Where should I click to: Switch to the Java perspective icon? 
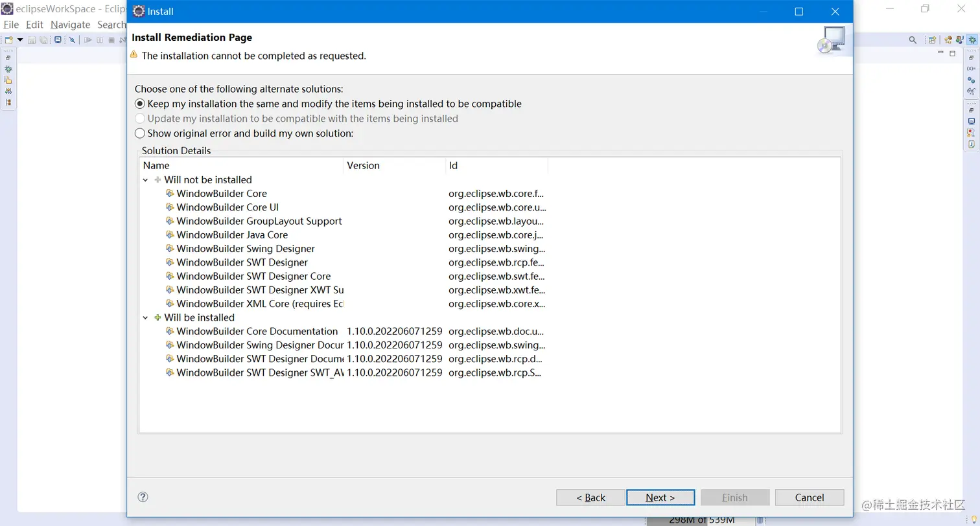(960, 40)
